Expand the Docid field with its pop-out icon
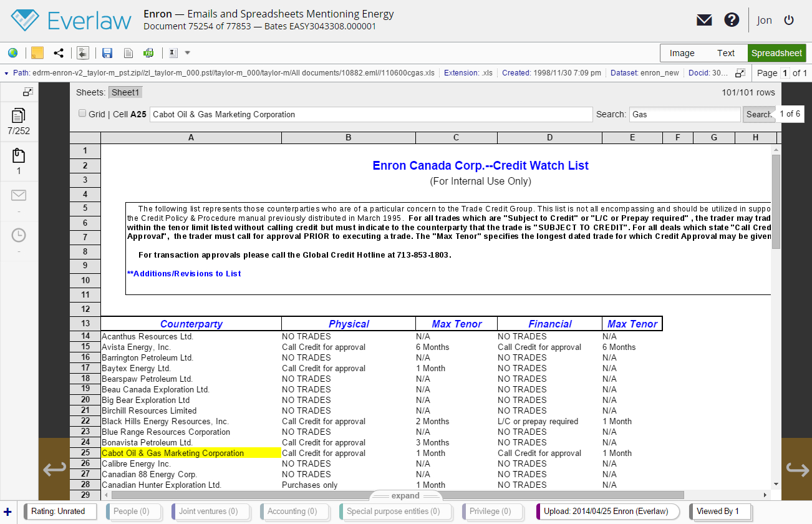The image size is (812, 524). tap(740, 72)
